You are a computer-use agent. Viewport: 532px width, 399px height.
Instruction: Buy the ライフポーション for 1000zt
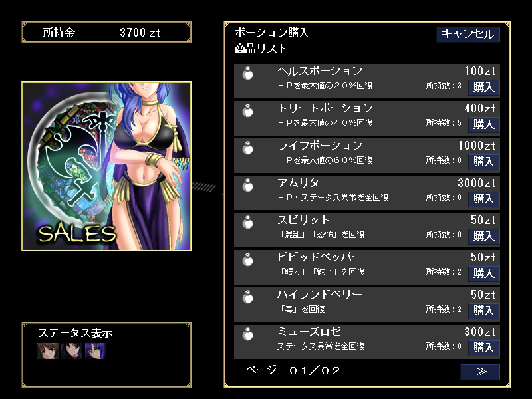(x=484, y=162)
